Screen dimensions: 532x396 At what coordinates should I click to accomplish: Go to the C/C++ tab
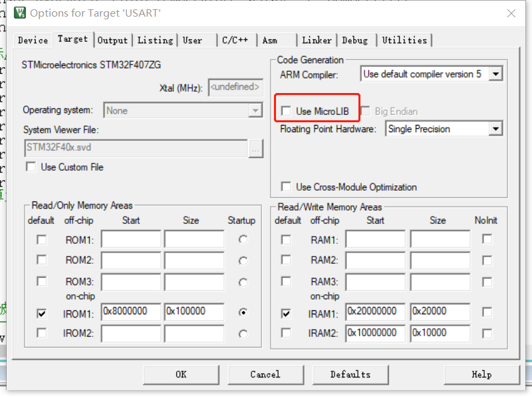(237, 41)
